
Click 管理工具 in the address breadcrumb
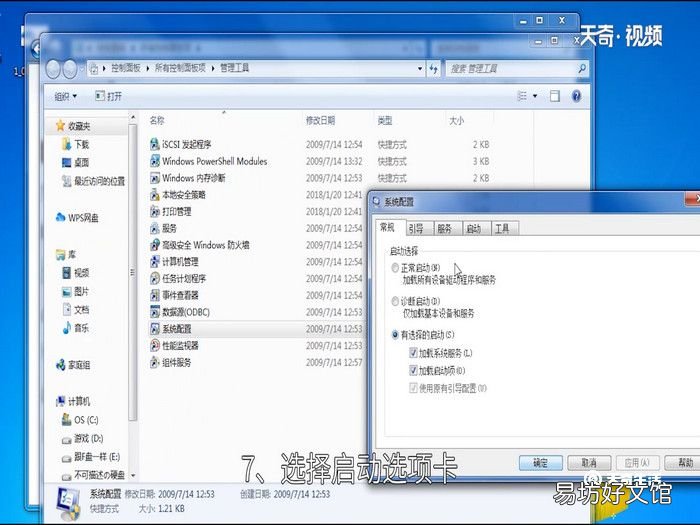pos(235,68)
